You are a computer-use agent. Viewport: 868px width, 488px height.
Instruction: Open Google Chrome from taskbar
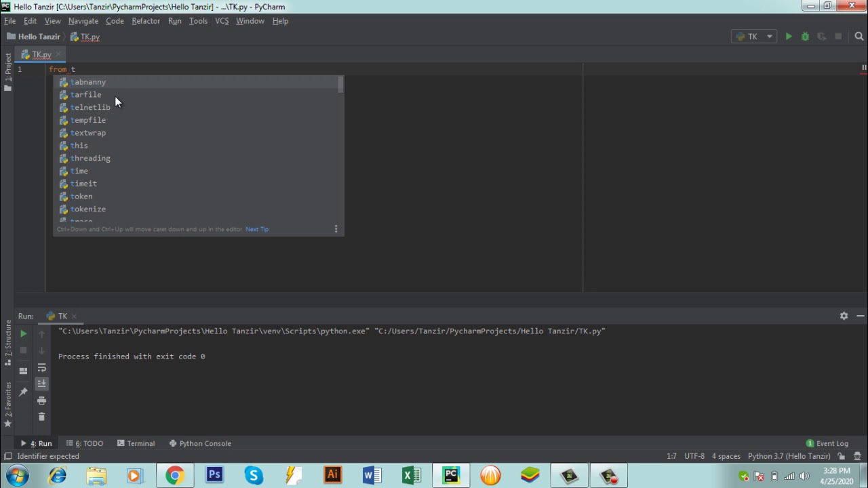pos(174,476)
